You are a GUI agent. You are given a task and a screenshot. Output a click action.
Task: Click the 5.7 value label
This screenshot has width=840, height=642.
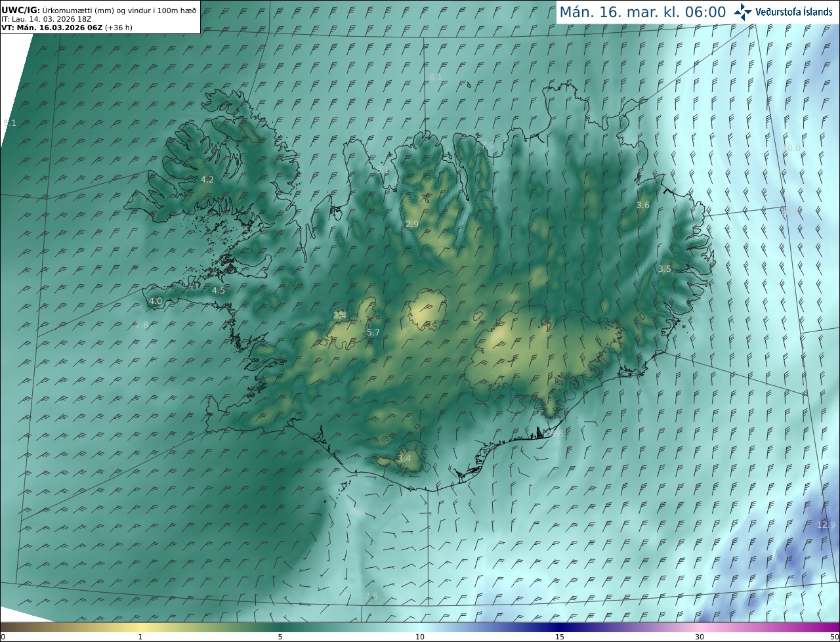373,332
